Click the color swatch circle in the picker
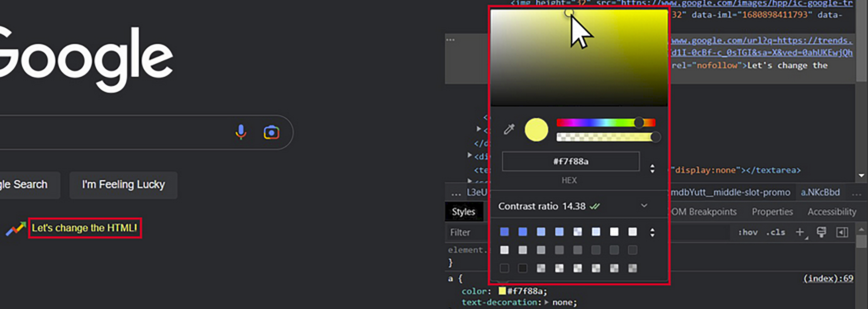Viewport: 868px width, 309px height. point(536,131)
